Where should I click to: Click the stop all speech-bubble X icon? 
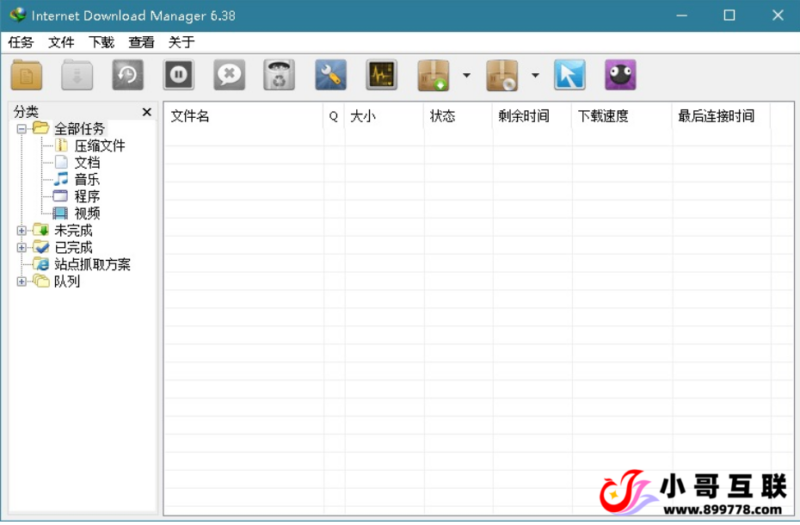click(x=229, y=75)
